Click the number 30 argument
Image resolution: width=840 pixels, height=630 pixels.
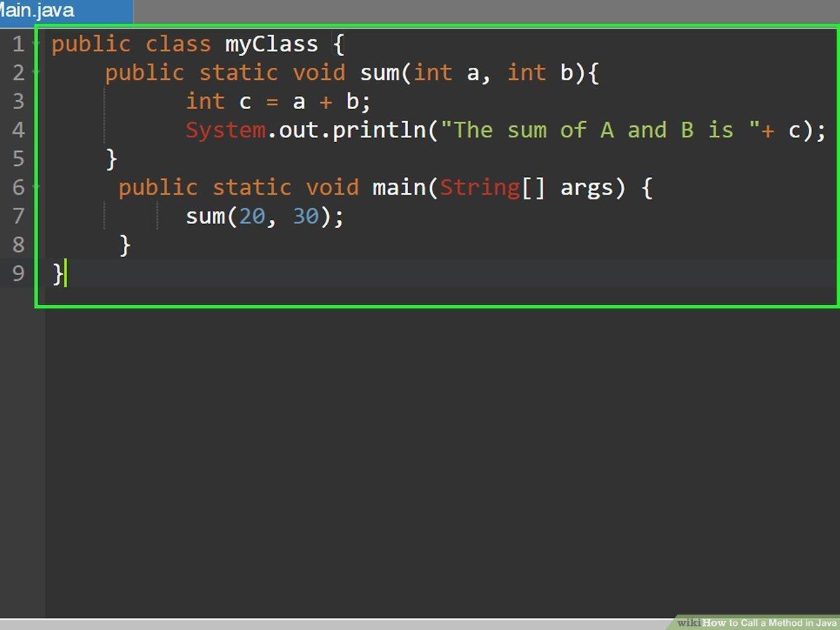(305, 216)
